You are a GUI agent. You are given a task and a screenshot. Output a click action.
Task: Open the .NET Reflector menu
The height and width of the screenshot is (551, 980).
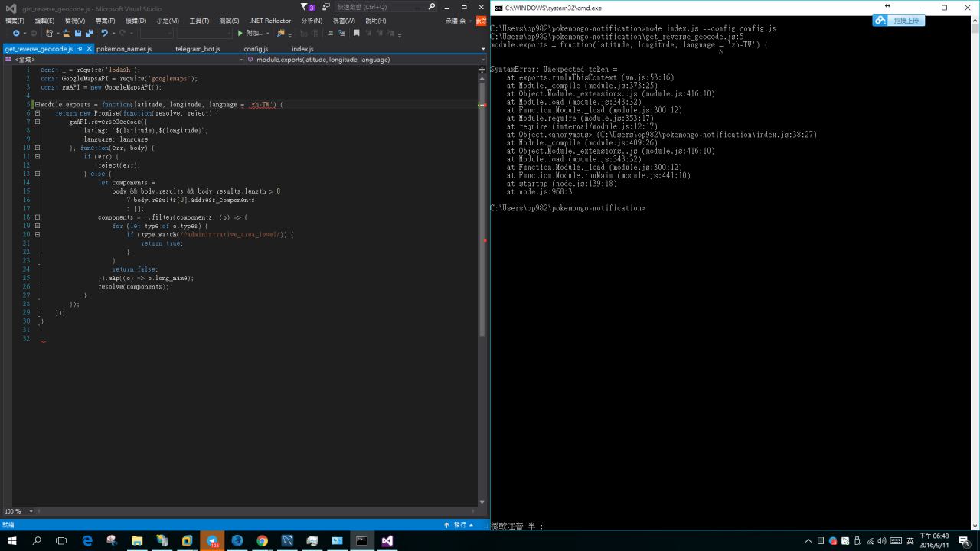(270, 21)
